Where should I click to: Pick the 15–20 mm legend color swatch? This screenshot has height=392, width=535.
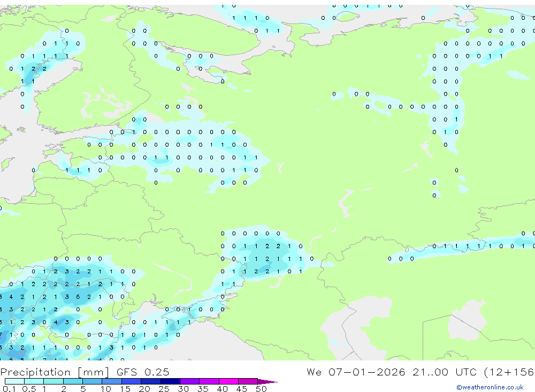pos(132,381)
